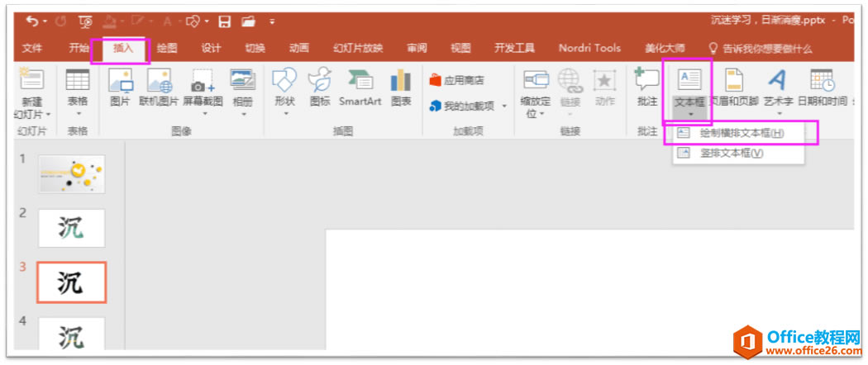This screenshot has width=868, height=365.
Task: Switch to the 绘图 Draw tab
Action: coord(167,48)
